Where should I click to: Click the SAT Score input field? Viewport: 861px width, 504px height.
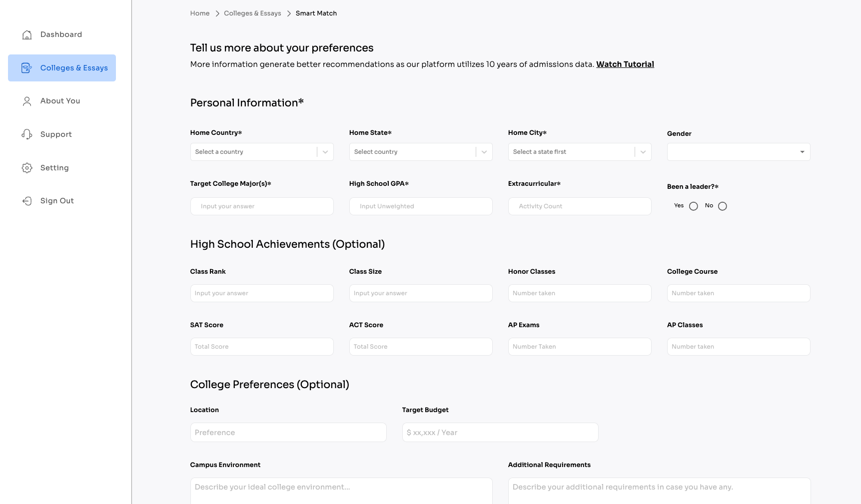pyautogui.click(x=261, y=347)
